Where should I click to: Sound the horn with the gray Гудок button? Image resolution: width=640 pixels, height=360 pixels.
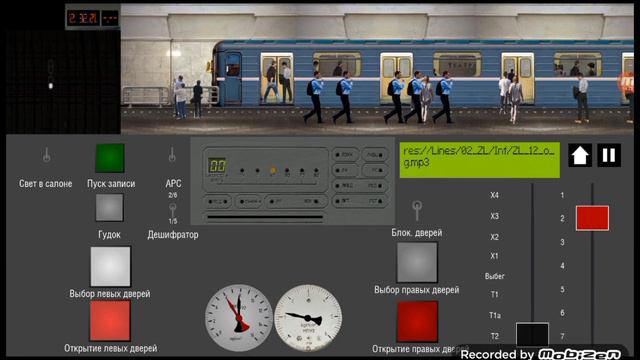[109, 207]
